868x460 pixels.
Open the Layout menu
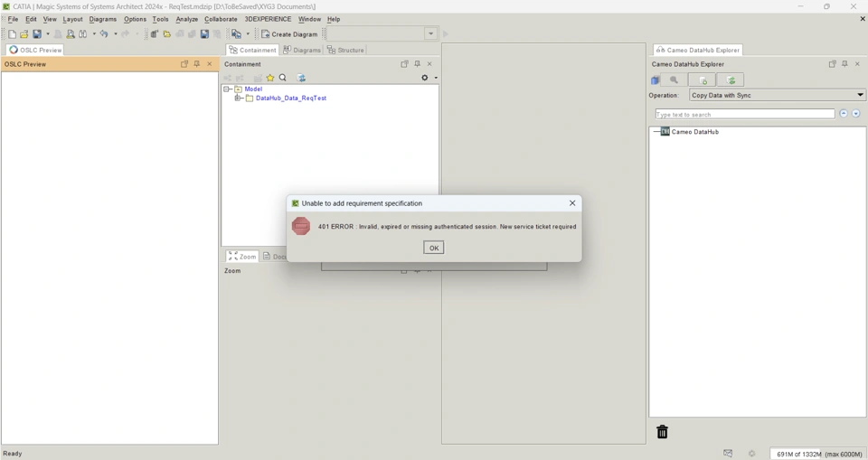click(x=72, y=19)
